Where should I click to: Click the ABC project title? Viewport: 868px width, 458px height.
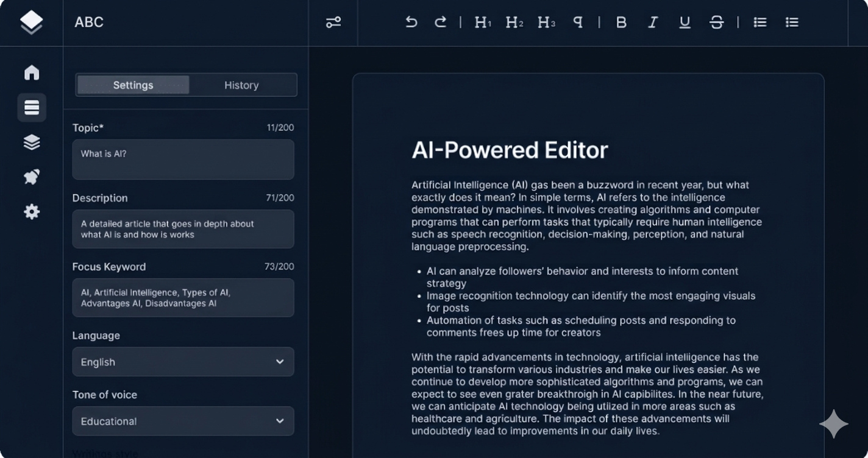pos(89,23)
